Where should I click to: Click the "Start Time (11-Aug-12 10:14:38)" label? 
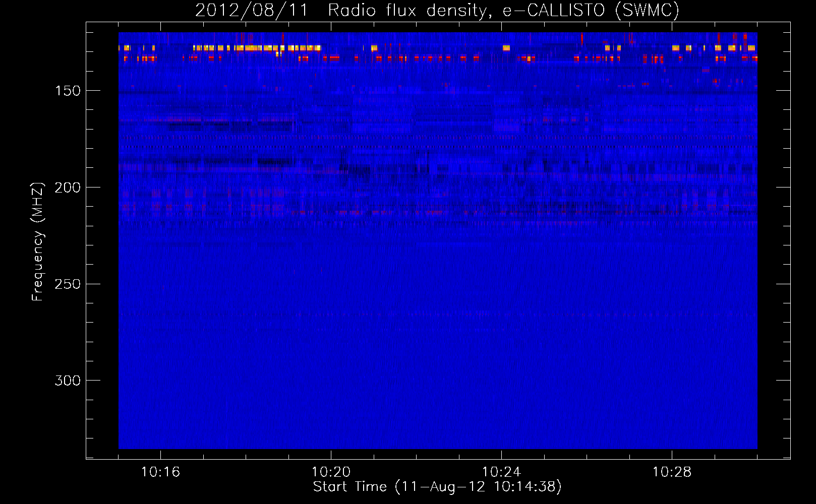click(437, 487)
